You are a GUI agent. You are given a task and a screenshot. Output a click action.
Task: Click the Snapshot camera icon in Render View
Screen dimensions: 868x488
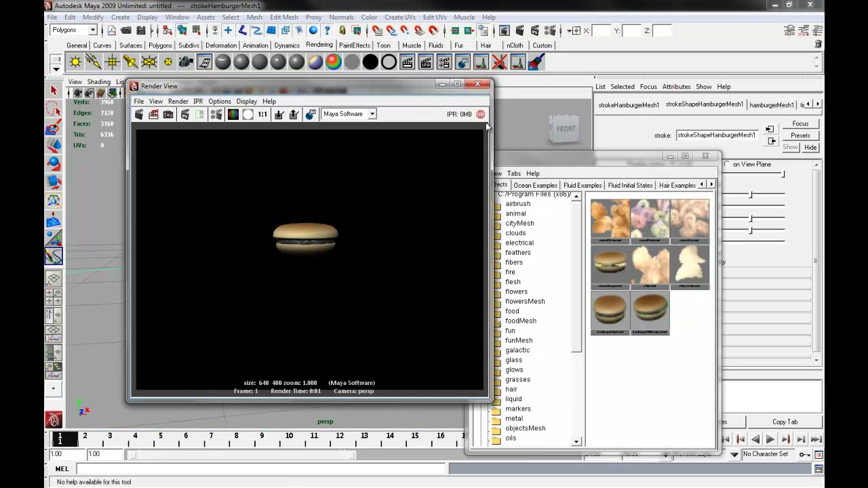(x=168, y=115)
